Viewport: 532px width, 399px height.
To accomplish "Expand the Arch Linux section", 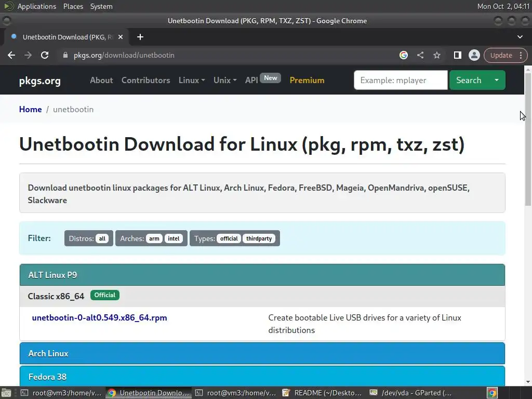I will pos(262,353).
